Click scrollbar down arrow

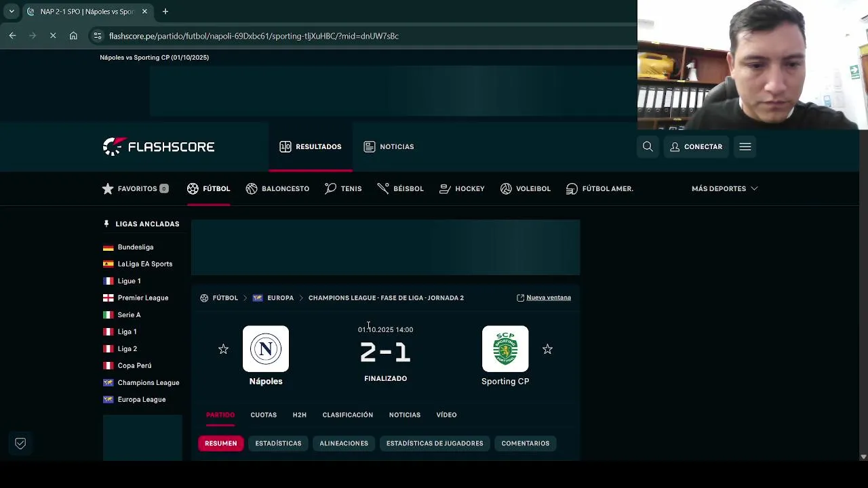[863, 457]
